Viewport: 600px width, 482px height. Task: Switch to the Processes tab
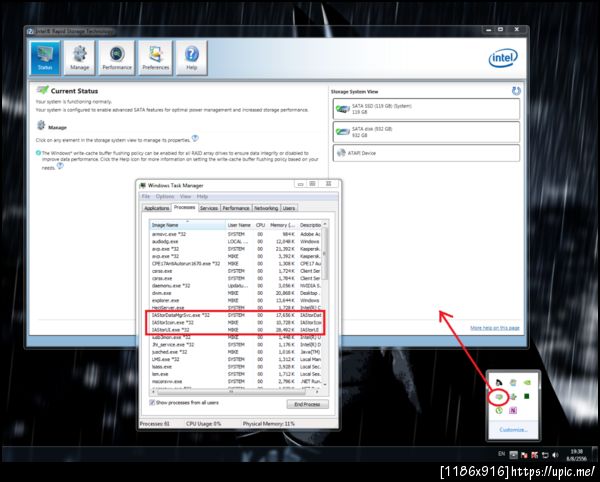[184, 207]
